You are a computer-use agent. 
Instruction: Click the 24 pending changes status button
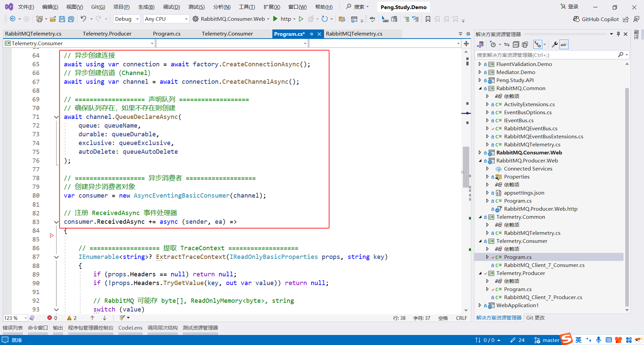coord(517,340)
